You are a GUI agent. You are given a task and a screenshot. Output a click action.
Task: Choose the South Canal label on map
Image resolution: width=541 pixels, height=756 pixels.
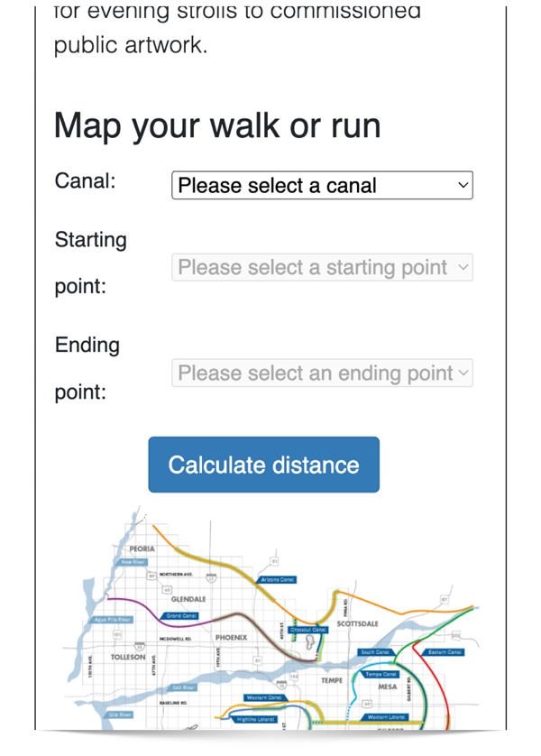[374, 651]
